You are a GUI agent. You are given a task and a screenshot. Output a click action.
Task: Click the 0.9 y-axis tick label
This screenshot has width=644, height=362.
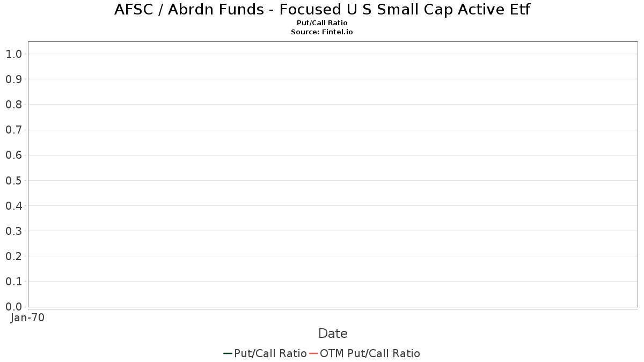point(13,79)
